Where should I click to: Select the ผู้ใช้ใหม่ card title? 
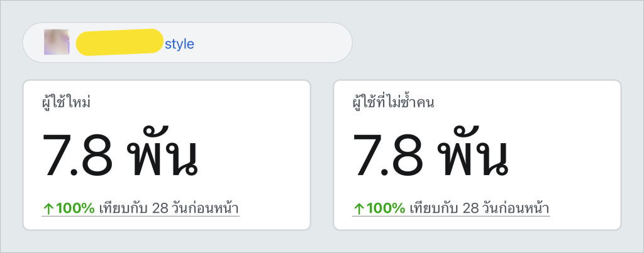point(66,102)
